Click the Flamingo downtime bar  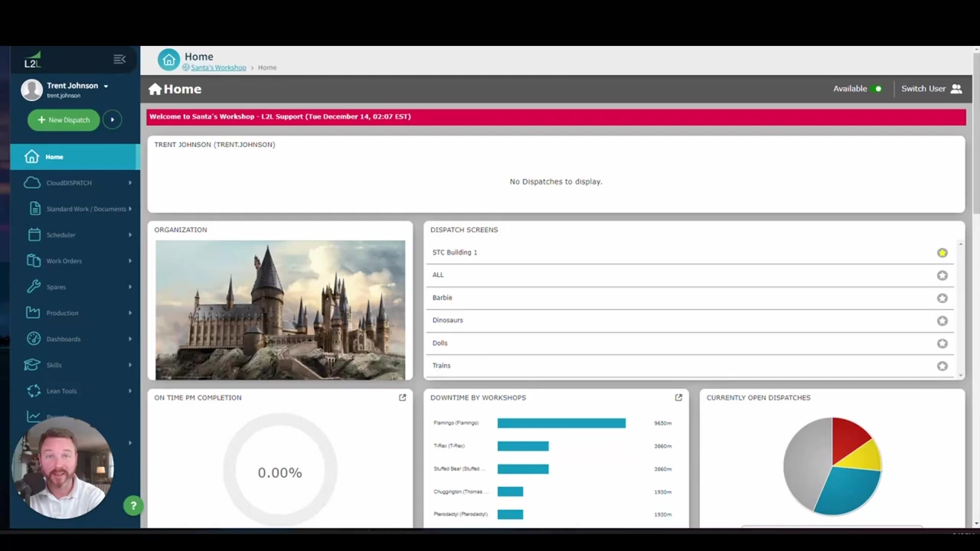click(561, 423)
